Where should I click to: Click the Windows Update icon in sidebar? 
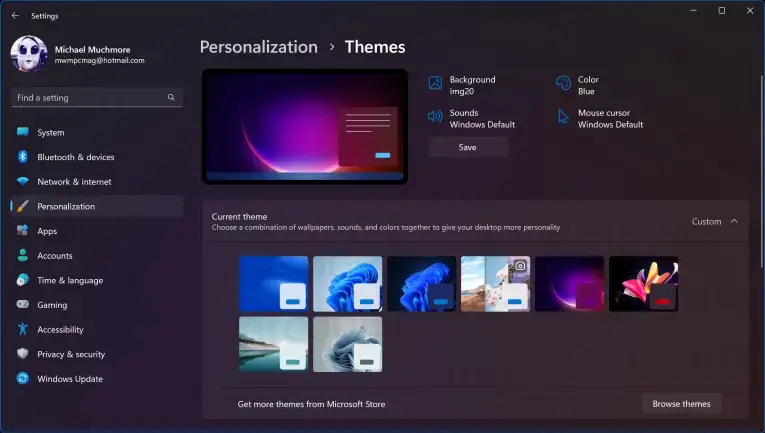coord(22,379)
